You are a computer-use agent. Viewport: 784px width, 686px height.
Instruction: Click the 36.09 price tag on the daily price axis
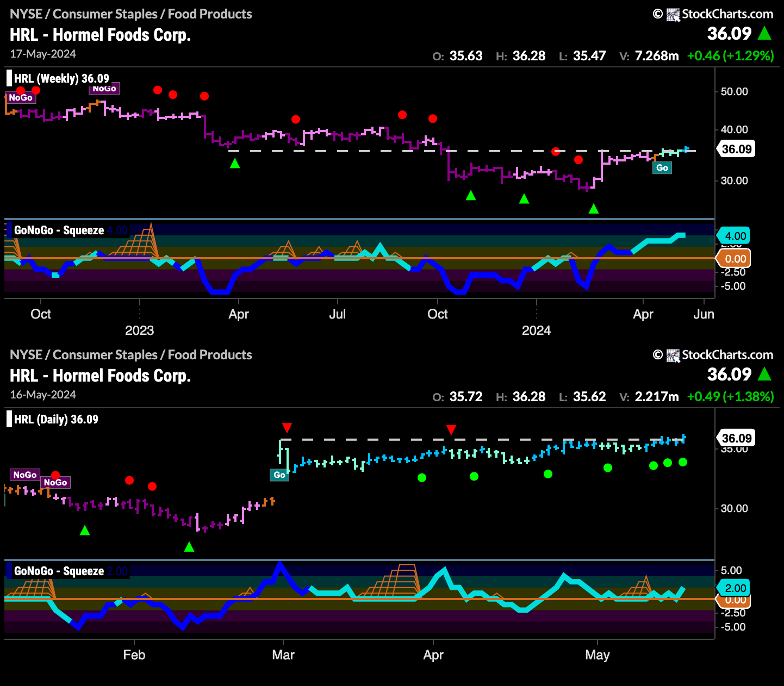coord(737,438)
